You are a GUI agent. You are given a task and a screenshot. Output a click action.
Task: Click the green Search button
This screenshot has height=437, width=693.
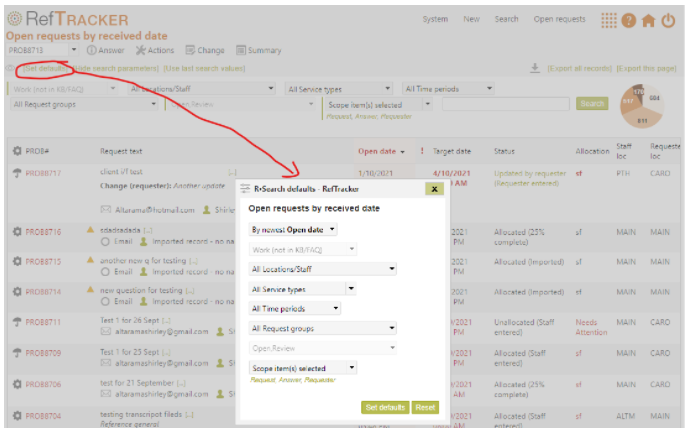(x=592, y=104)
